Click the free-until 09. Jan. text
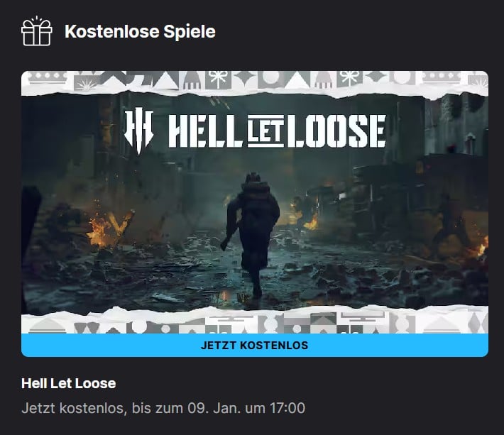 163,408
